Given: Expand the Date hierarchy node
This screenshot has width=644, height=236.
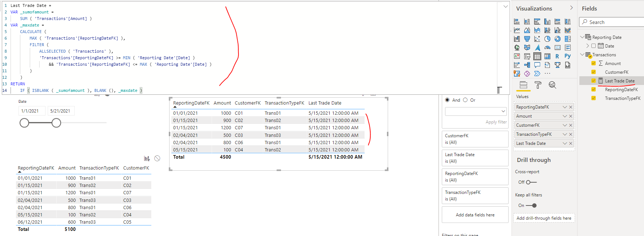Looking at the screenshot, I should 588,46.
